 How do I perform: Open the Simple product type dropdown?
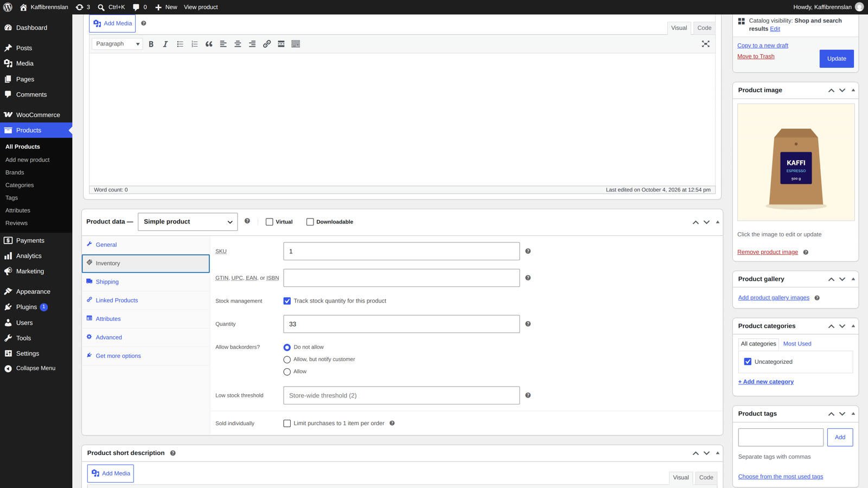188,222
